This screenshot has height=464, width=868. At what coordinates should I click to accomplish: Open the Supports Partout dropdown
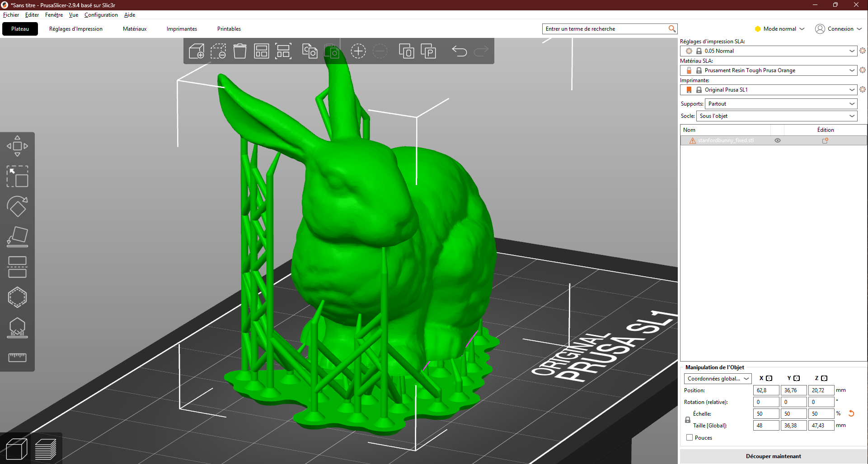(781, 104)
